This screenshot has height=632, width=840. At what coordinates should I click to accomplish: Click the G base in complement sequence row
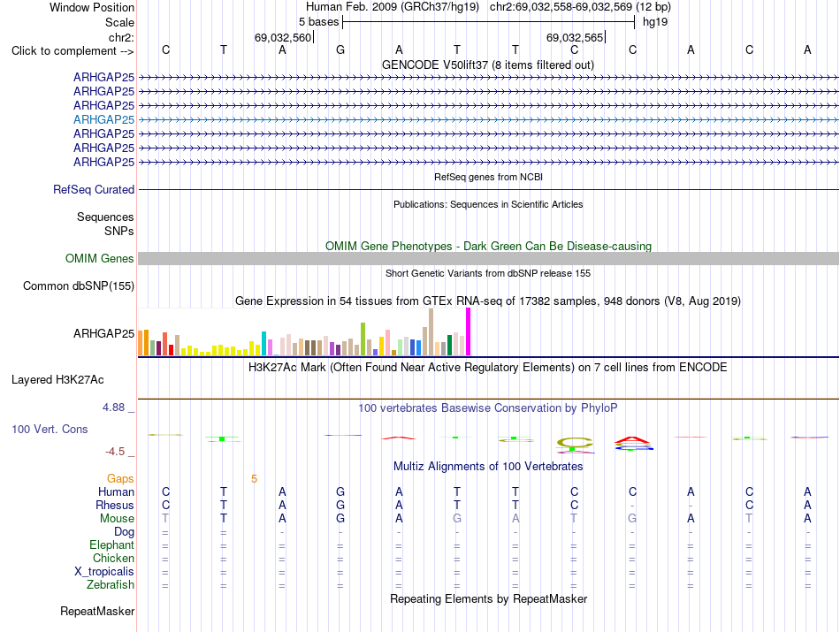[x=340, y=49]
